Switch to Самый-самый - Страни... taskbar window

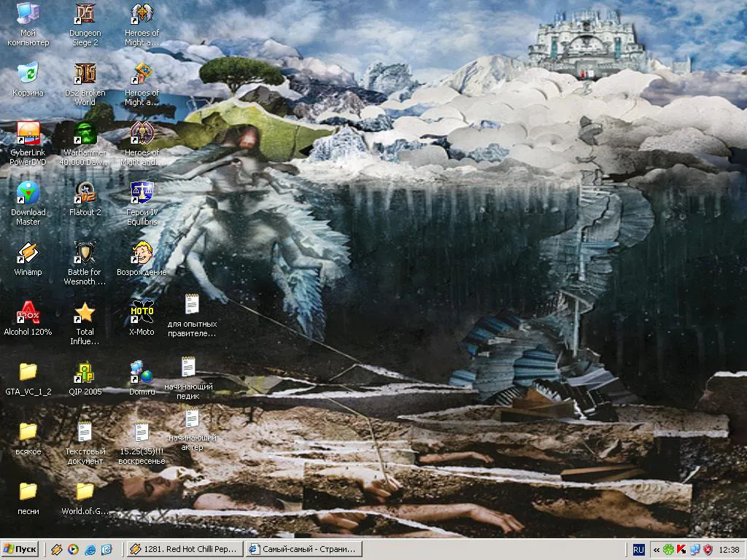tap(304, 550)
